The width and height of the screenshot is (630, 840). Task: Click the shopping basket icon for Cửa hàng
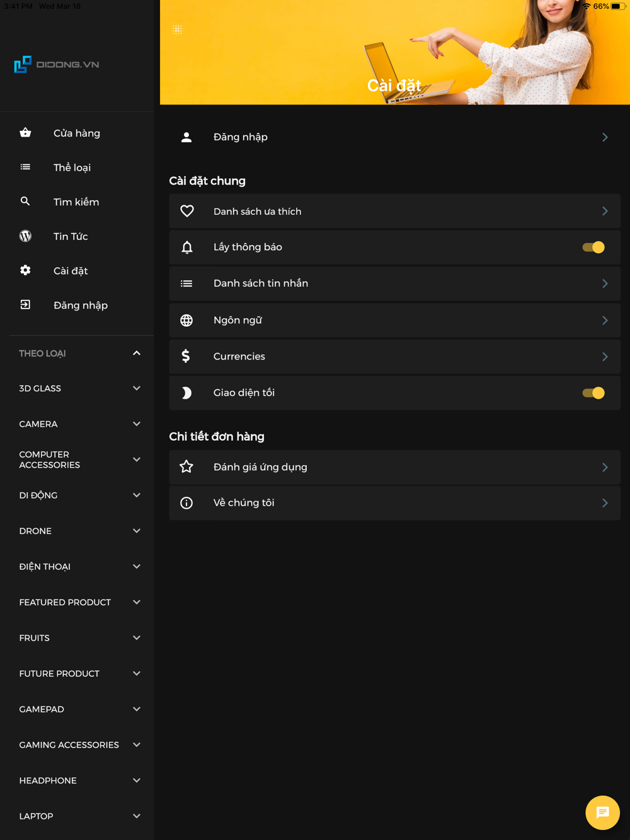point(25,133)
